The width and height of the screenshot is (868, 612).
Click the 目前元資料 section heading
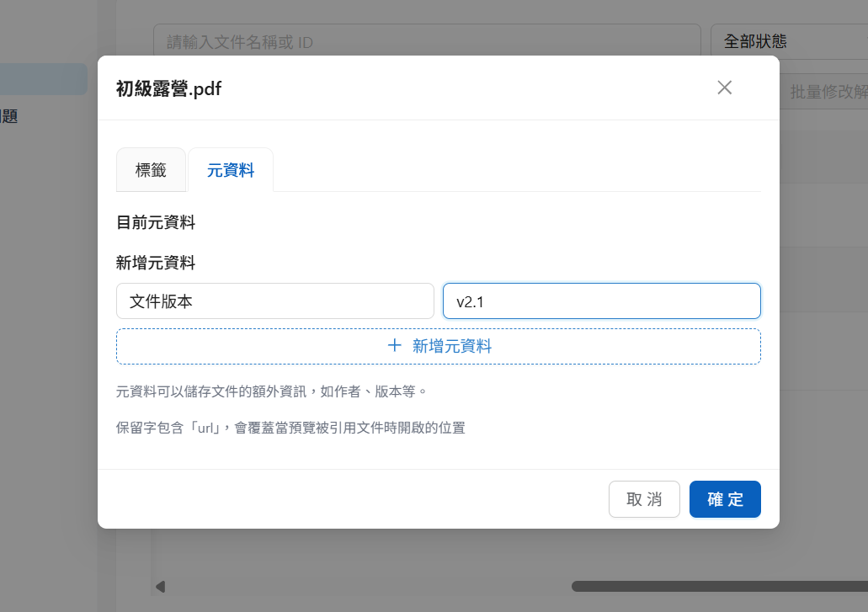tap(156, 223)
